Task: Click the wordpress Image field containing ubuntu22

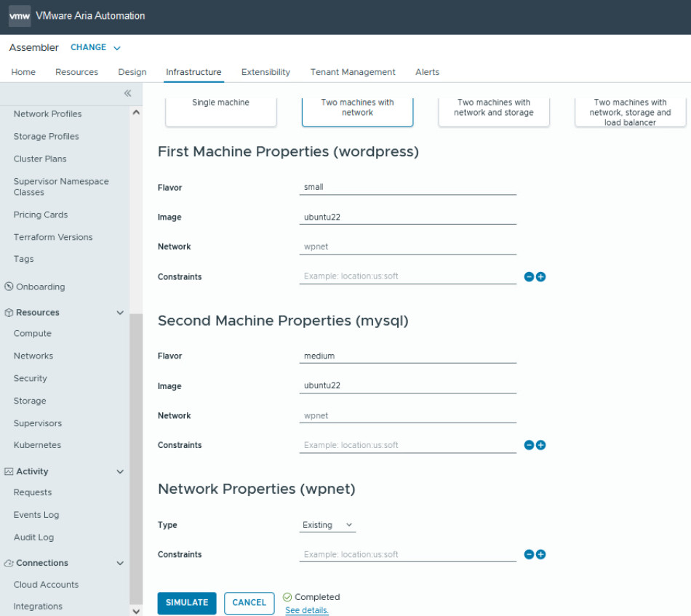Action: coord(407,217)
